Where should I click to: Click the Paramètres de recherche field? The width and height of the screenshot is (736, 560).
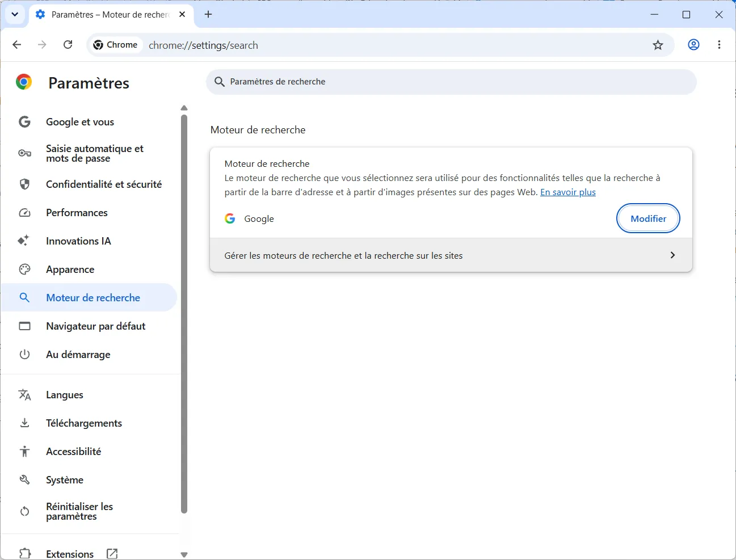coord(451,82)
